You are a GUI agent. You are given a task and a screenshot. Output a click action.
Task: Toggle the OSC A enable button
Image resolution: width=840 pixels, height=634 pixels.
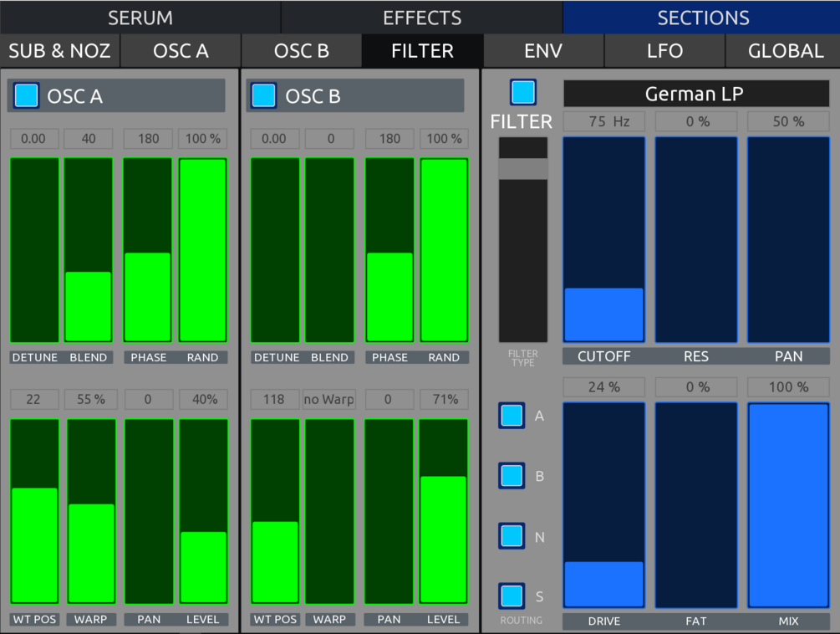click(x=26, y=96)
